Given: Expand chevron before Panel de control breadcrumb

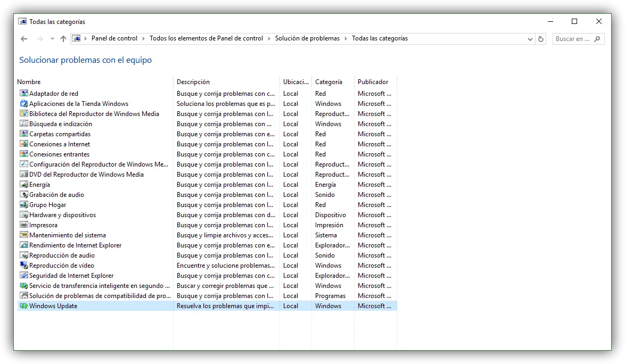Looking at the screenshot, I should click(85, 39).
